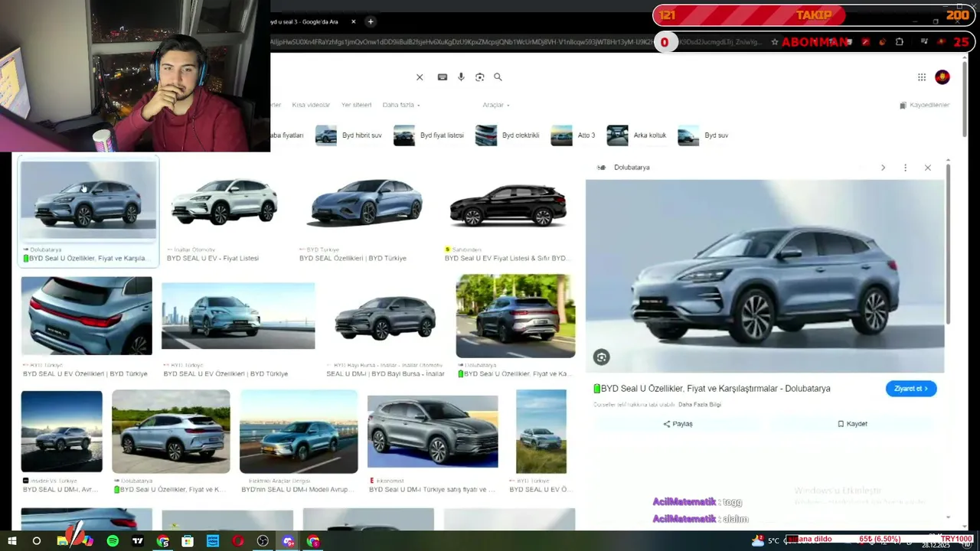Viewport: 980px width, 551px height.
Task: Filter by Byd suv chip
Action: click(703, 135)
